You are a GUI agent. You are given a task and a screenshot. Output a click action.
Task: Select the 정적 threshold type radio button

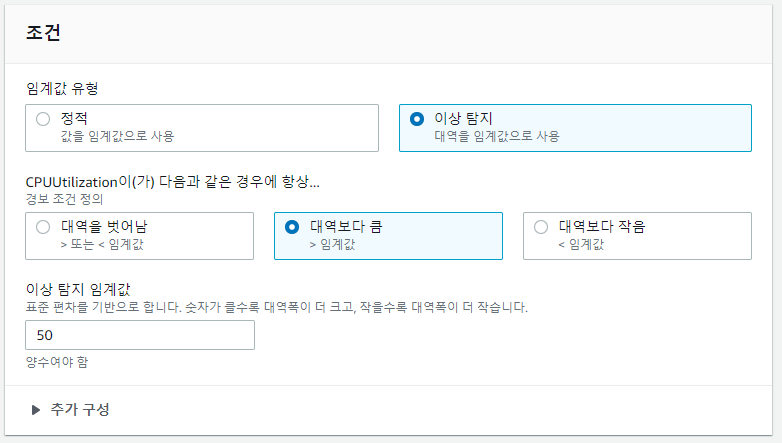43,119
